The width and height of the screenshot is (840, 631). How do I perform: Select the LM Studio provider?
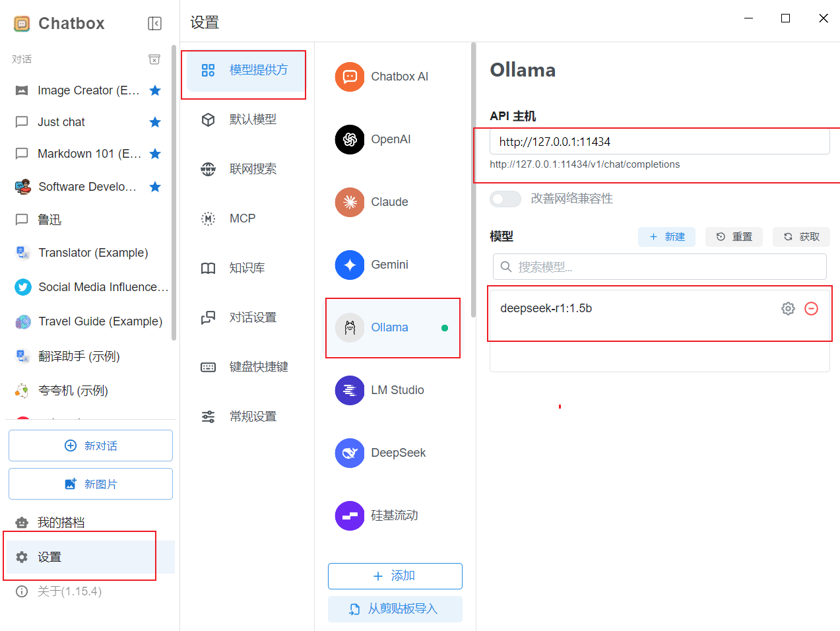point(395,390)
